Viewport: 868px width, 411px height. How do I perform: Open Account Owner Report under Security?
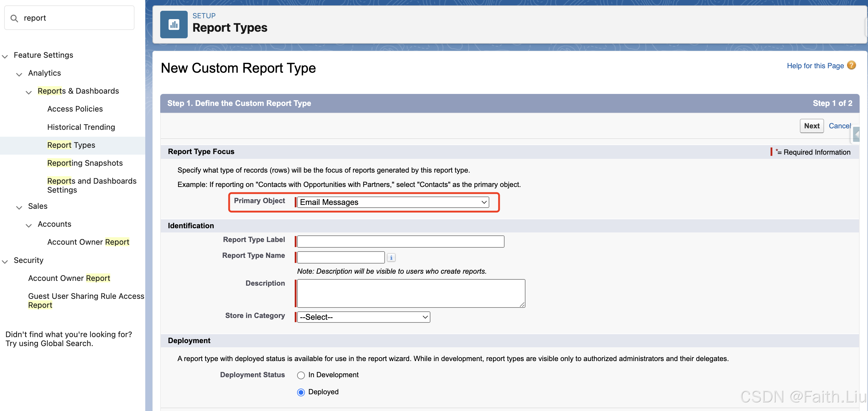pos(69,278)
